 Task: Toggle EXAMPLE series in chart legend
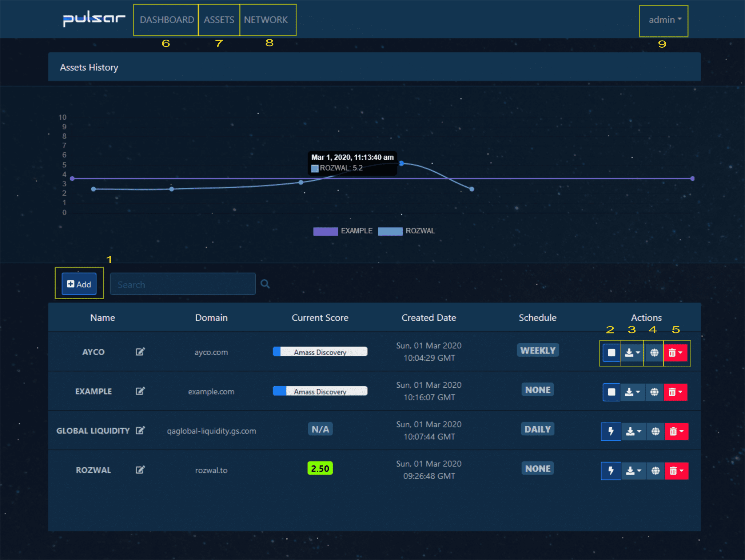[343, 231]
